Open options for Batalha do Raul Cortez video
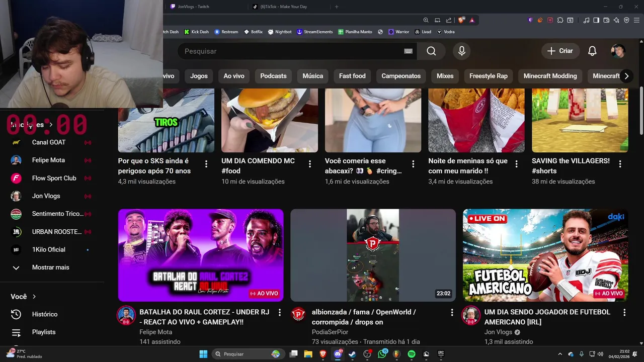The height and width of the screenshot is (362, 644). coord(280,312)
